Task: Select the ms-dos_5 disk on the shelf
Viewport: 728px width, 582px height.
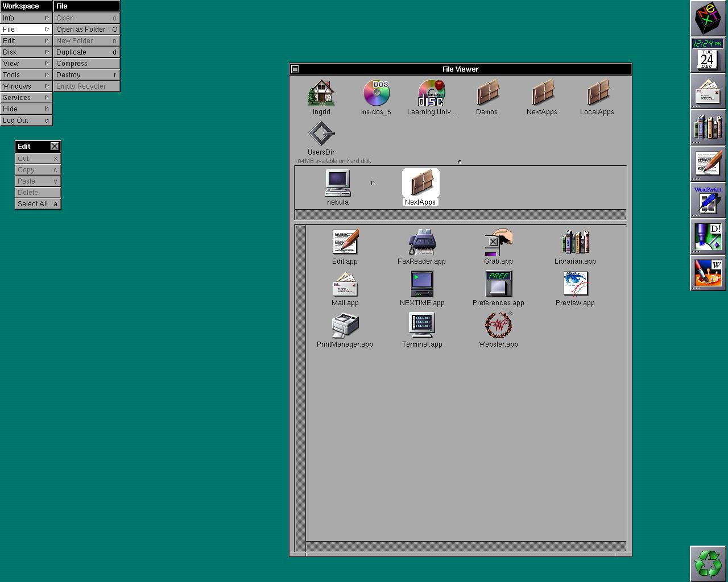Action: click(376, 94)
